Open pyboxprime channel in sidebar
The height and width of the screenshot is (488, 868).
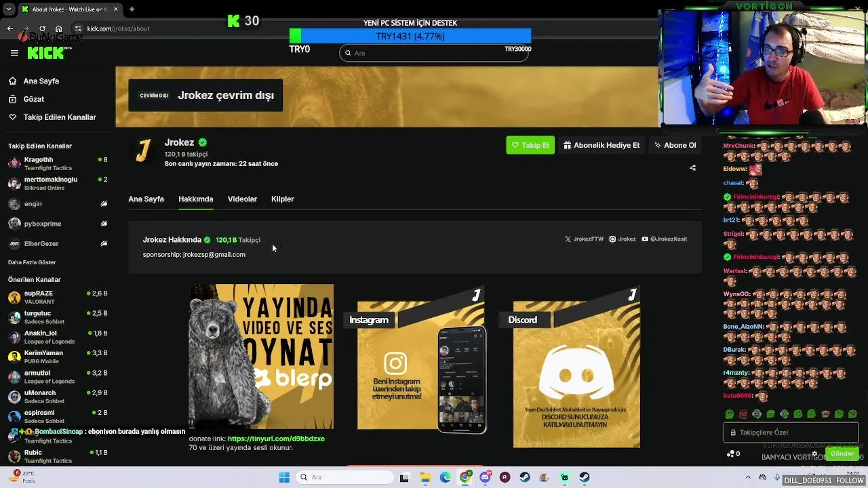pyautogui.click(x=58, y=224)
